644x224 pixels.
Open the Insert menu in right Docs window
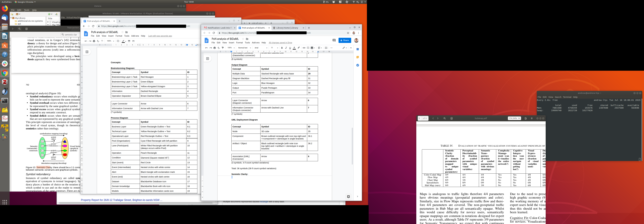[x=231, y=43]
